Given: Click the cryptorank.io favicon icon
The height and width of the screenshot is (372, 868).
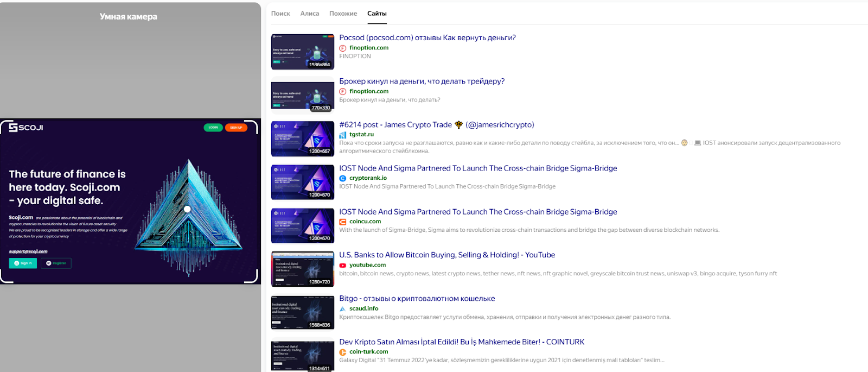Looking at the screenshot, I should tap(342, 178).
